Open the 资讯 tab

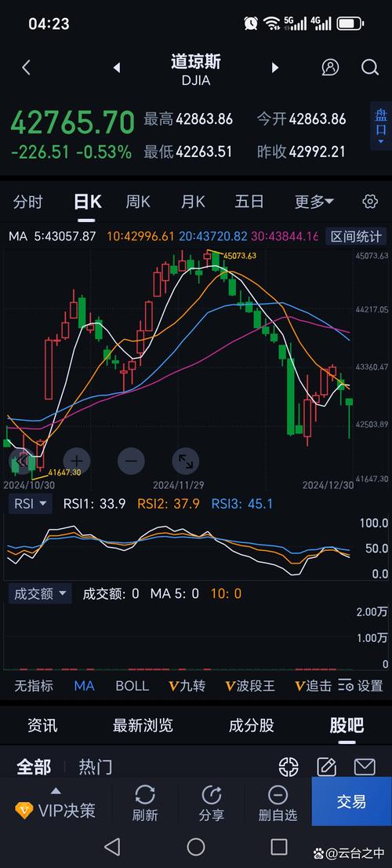(x=42, y=725)
